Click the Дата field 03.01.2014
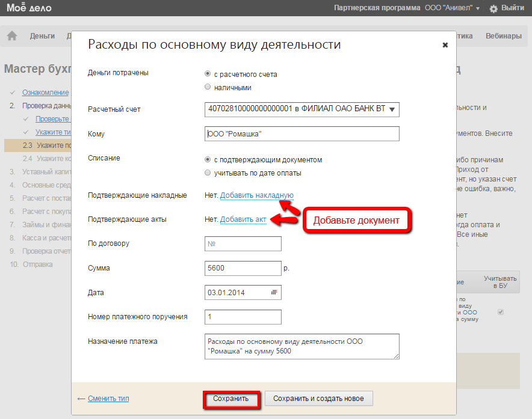532x419 pixels. (243, 293)
